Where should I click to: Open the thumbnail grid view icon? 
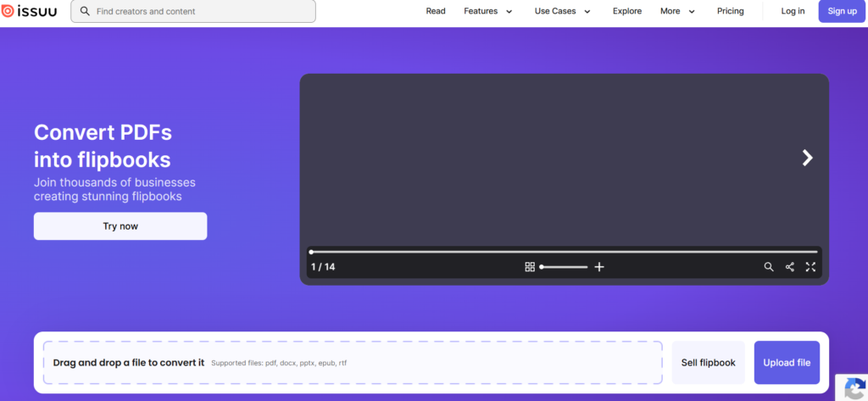pos(530,267)
